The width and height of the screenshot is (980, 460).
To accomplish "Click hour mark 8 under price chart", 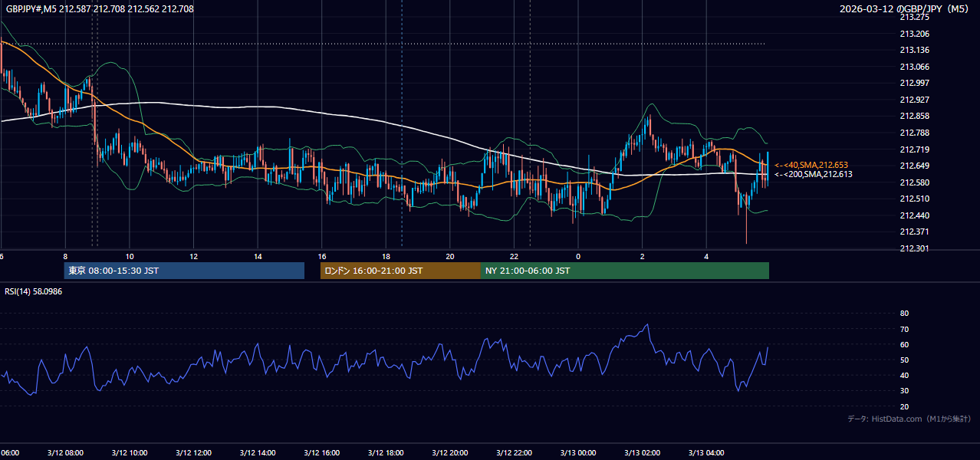I will [65, 256].
